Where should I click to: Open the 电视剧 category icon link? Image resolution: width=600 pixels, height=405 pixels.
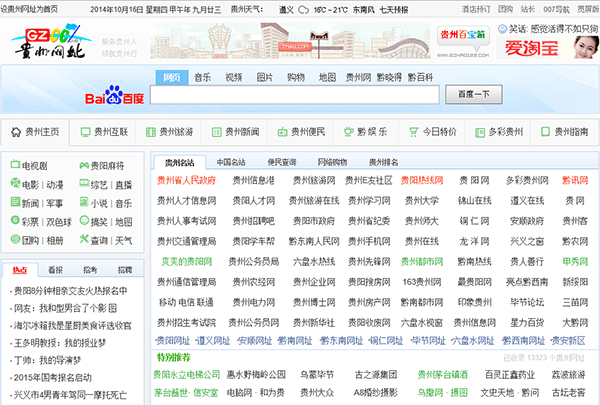pyautogui.click(x=13, y=166)
